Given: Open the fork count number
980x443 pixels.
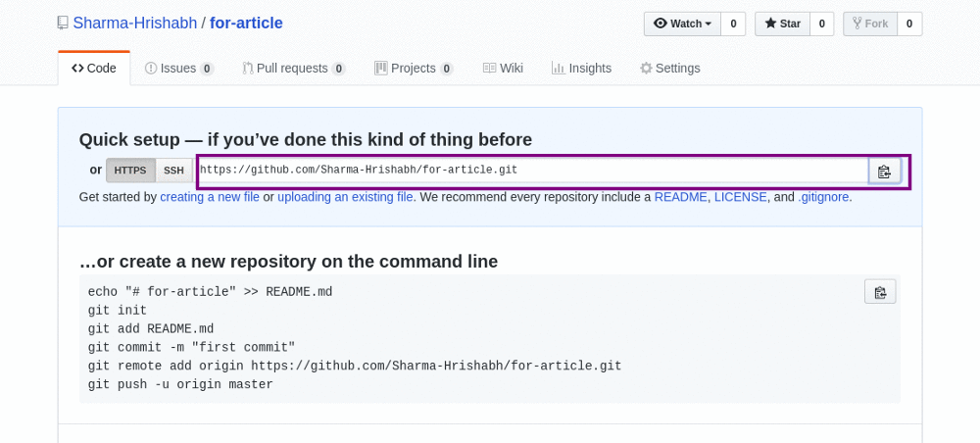Looking at the screenshot, I should (909, 24).
